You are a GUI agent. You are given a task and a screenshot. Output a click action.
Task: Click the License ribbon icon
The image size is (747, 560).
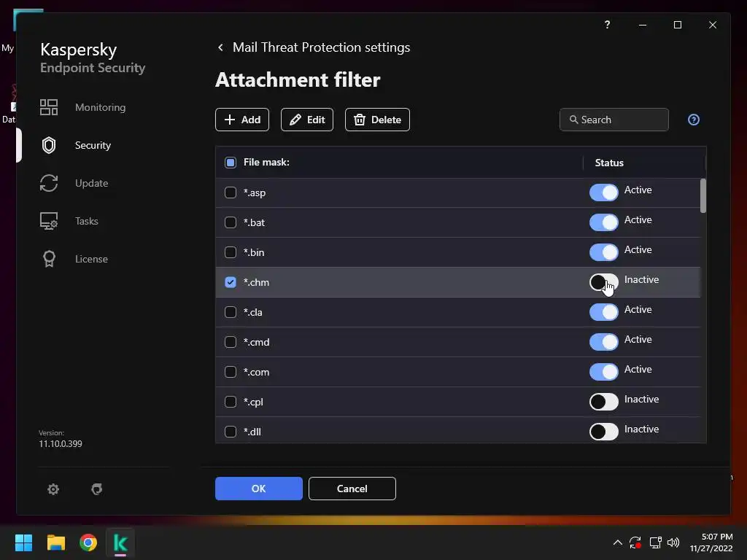(49, 259)
